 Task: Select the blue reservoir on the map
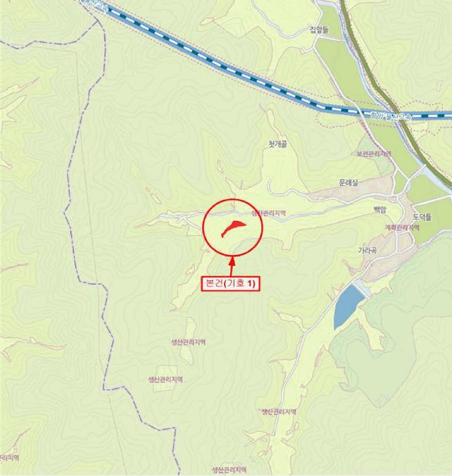coord(347,306)
